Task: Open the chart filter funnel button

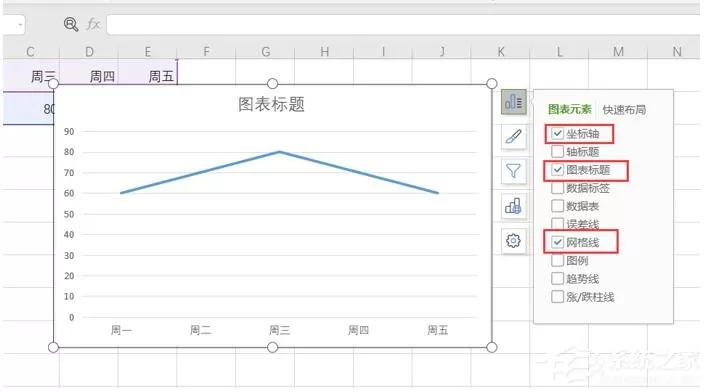Action: [513, 171]
